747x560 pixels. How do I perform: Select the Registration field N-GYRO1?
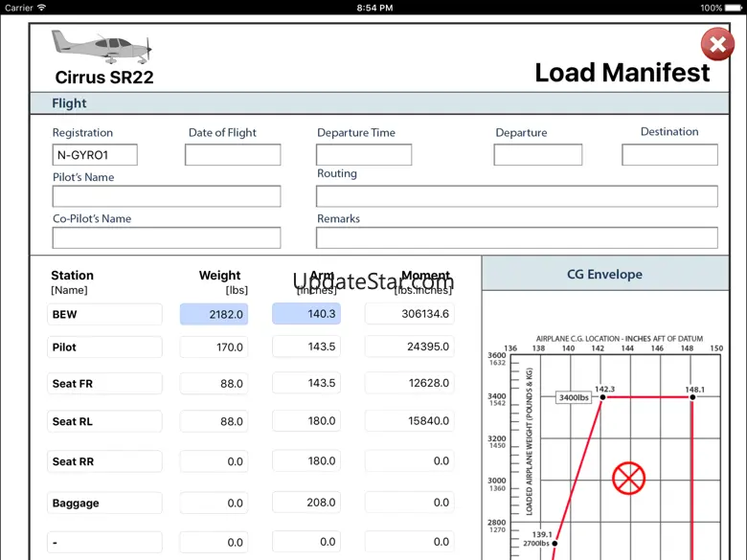click(95, 155)
